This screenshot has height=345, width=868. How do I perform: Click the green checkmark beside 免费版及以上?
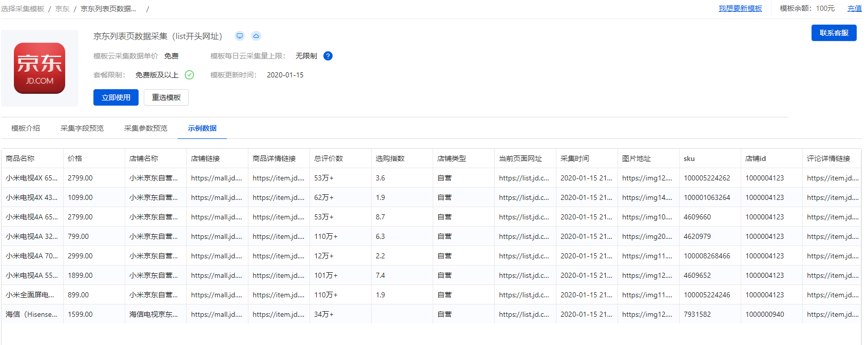tap(189, 75)
